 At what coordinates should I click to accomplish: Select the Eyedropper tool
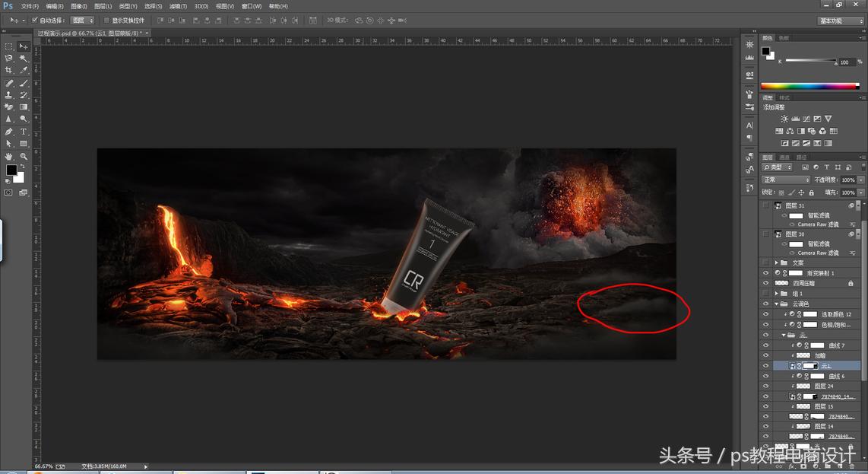24,71
